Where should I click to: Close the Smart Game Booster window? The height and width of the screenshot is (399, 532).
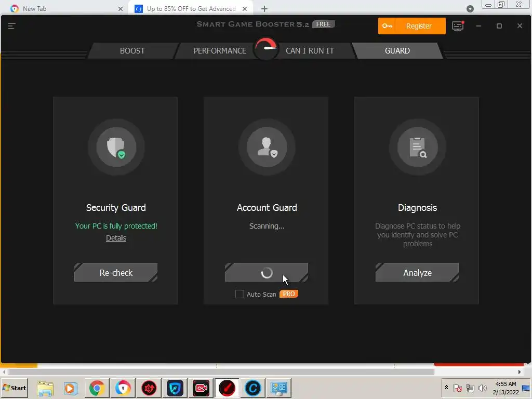[x=520, y=26]
